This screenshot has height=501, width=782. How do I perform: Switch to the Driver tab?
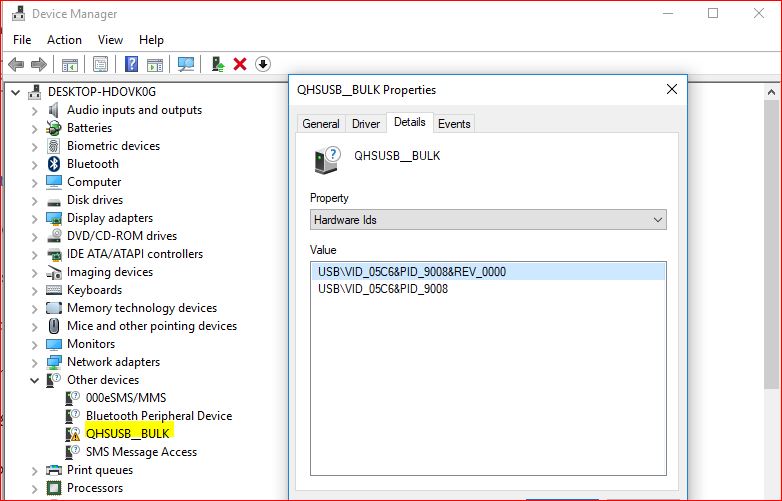(x=366, y=124)
